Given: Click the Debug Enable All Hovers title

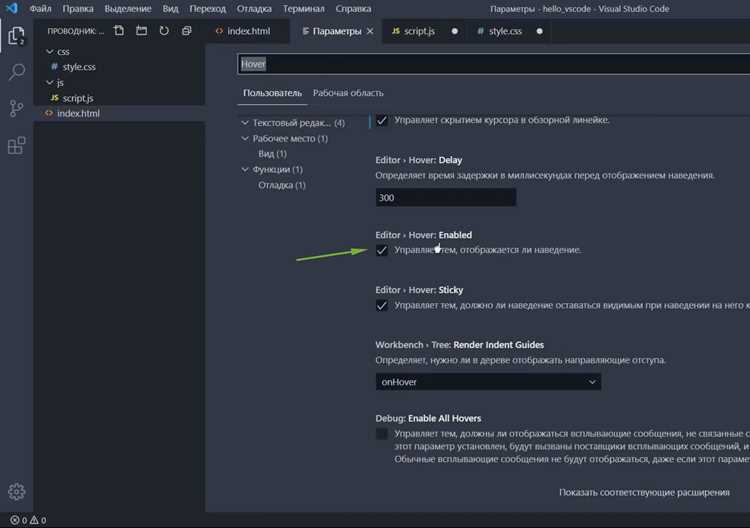Looking at the screenshot, I should click(x=428, y=418).
